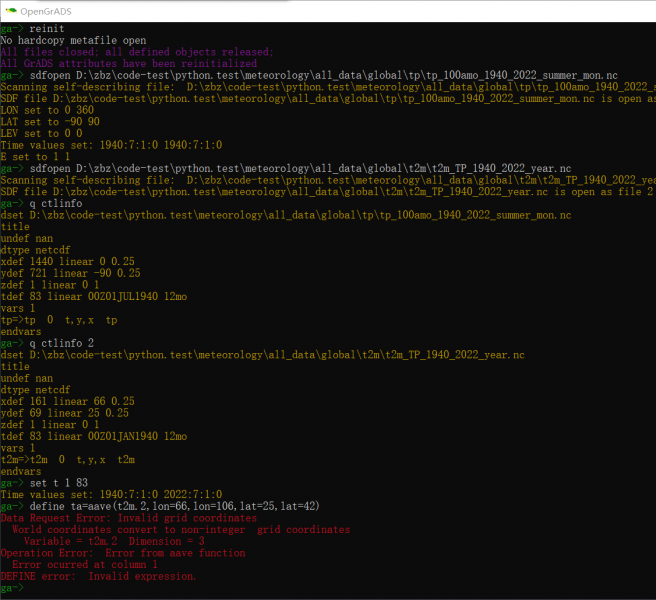Click the purple 'All files closed' message
This screenshot has height=600, width=656.
[x=135, y=52]
